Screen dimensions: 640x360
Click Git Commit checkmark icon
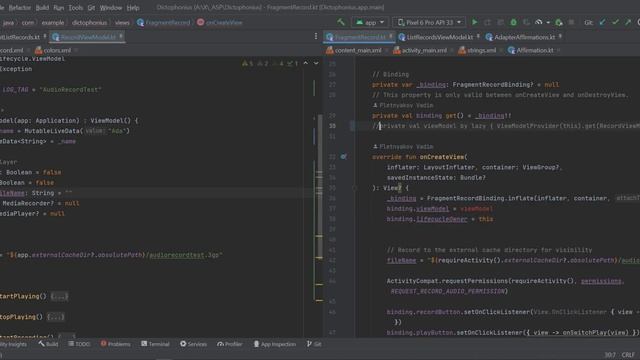click(x=616, y=22)
